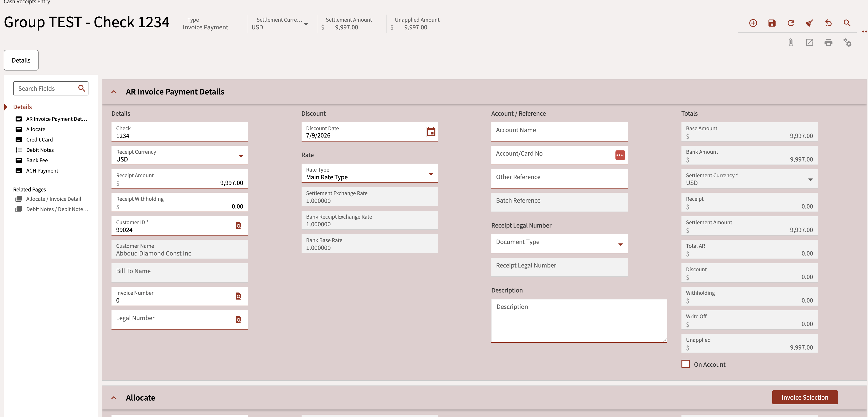868x417 pixels.
Task: Click the Type Invoice Payment header value
Action: (x=205, y=27)
